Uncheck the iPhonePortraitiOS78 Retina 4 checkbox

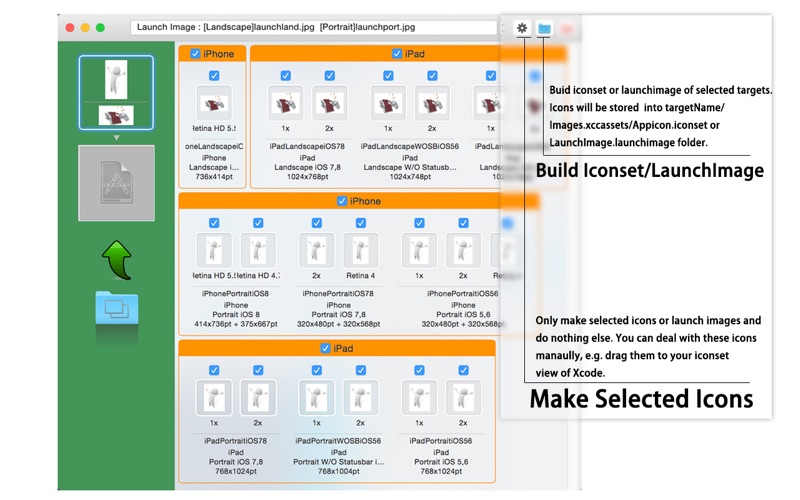(361, 223)
